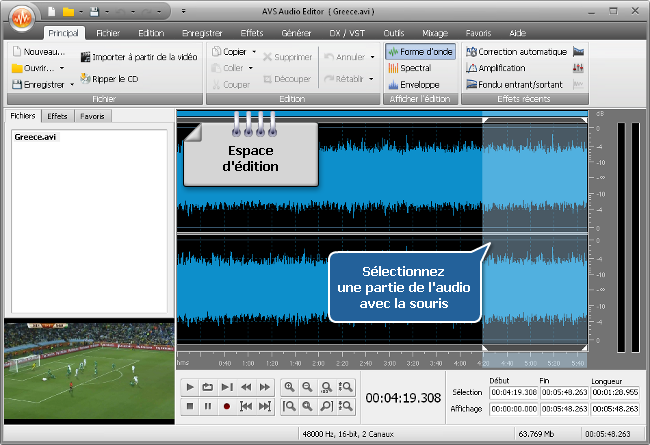Stop audio playback
The width and height of the screenshot is (650, 445).
[x=189, y=406]
